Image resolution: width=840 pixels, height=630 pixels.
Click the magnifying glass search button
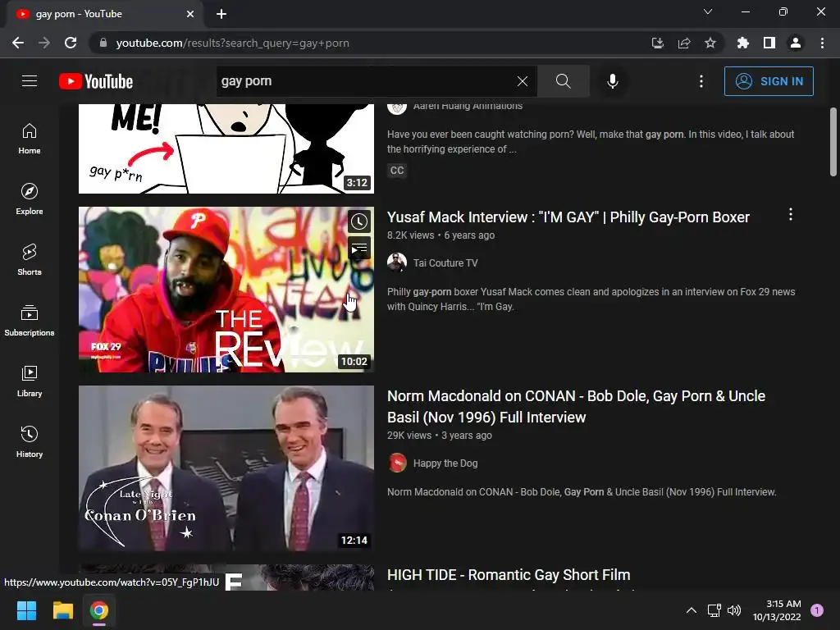coord(563,81)
